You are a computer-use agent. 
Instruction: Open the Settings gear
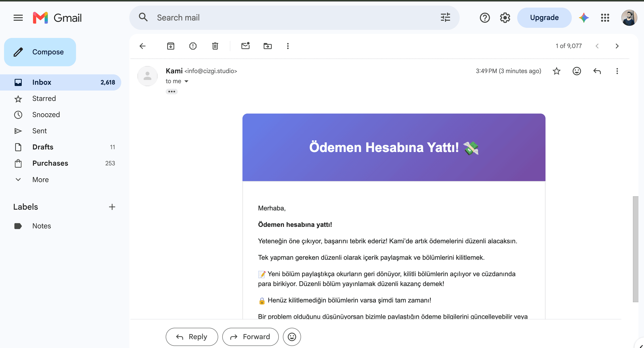pos(505,18)
